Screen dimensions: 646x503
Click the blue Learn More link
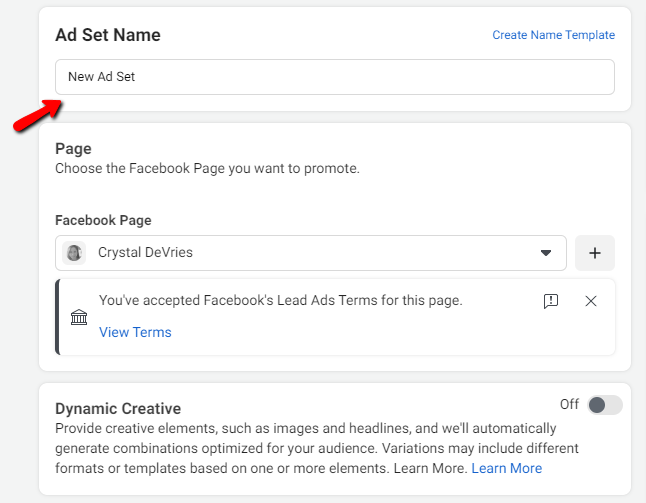[506, 468]
